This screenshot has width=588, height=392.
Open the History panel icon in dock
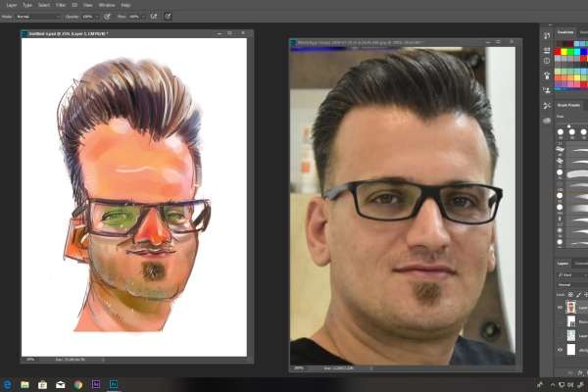pyautogui.click(x=547, y=36)
